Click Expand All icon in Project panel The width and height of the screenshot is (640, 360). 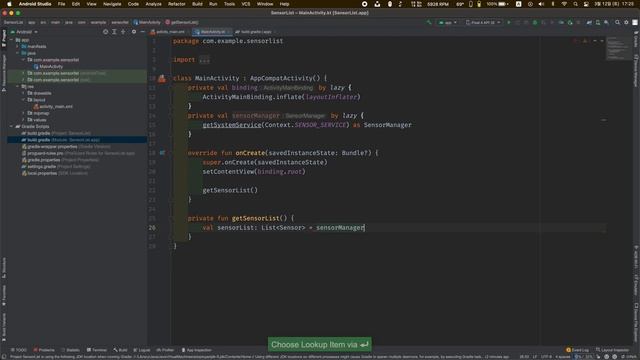tap(114, 32)
